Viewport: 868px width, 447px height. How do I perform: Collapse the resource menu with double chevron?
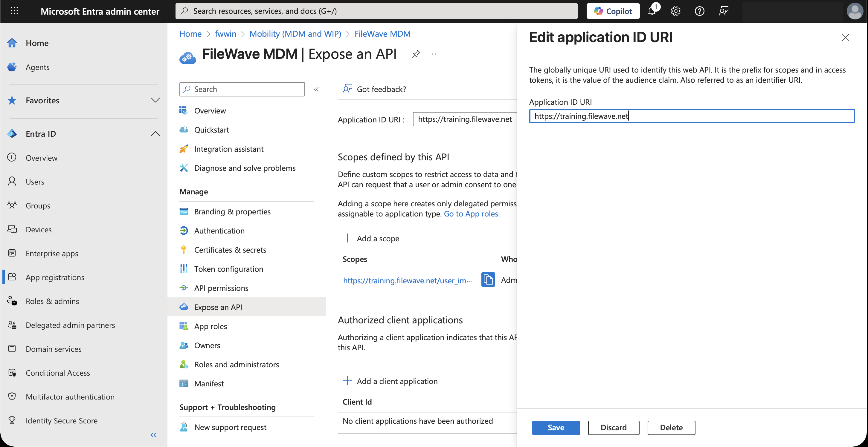pos(316,89)
